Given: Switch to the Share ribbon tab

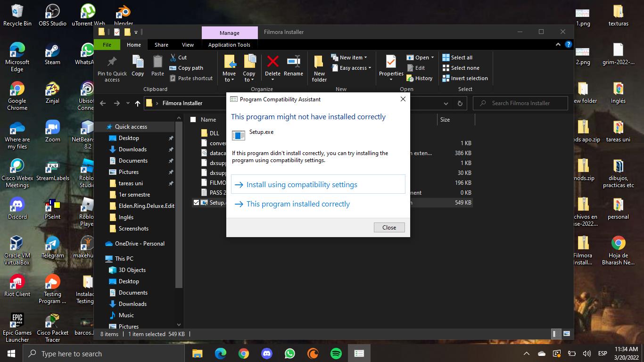Looking at the screenshot, I should pyautogui.click(x=161, y=45).
